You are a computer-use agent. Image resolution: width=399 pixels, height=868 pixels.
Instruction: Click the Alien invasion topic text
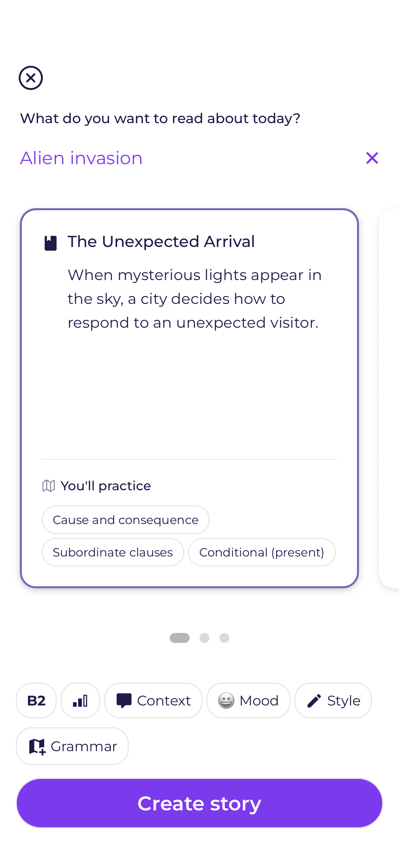point(81,158)
